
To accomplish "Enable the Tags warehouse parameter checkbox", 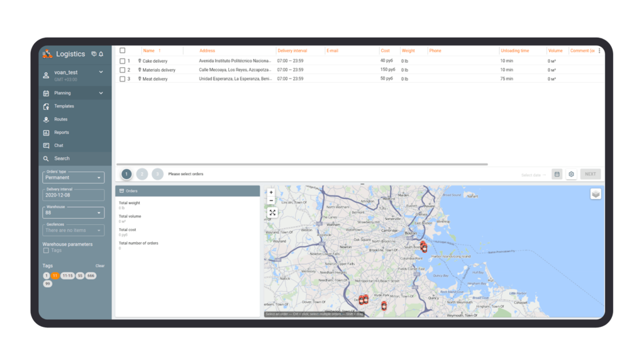I will 46,250.
